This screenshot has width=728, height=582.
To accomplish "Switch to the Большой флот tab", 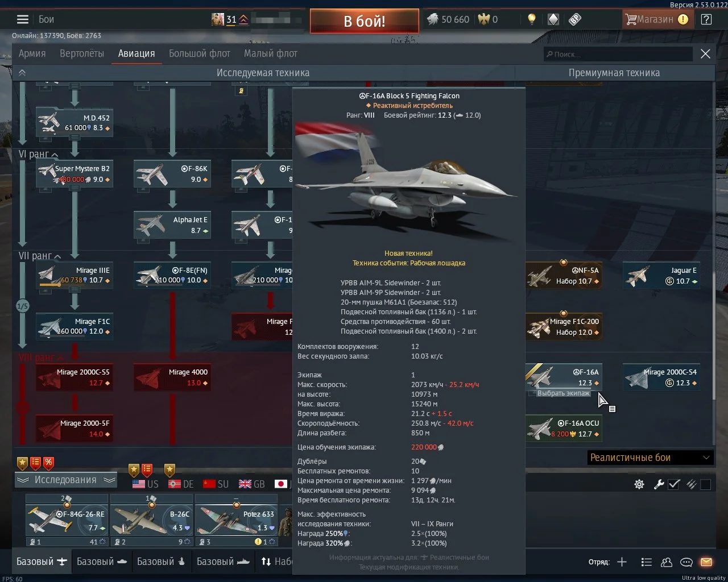I will coord(199,53).
